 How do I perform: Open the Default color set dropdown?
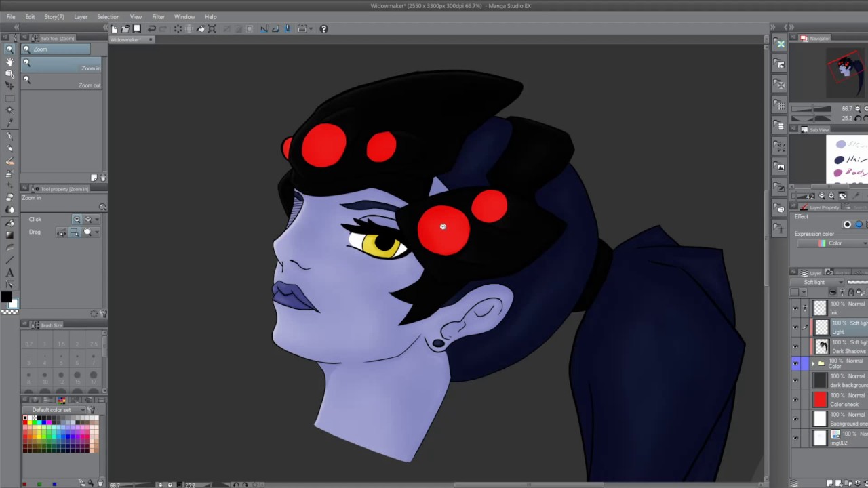[x=56, y=410]
